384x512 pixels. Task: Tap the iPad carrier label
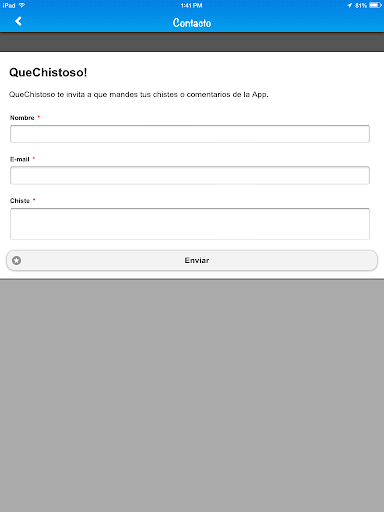coord(9,5)
